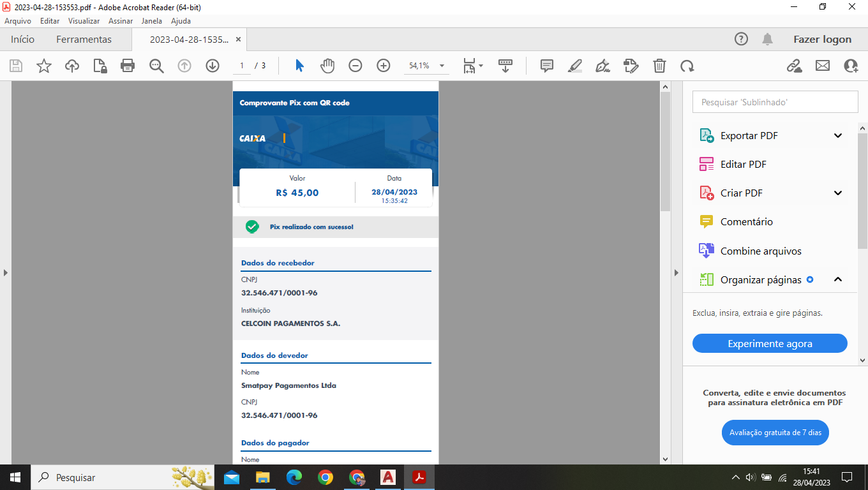Click the upload to cloud icon
This screenshot has height=490, width=868.
tap(72, 66)
